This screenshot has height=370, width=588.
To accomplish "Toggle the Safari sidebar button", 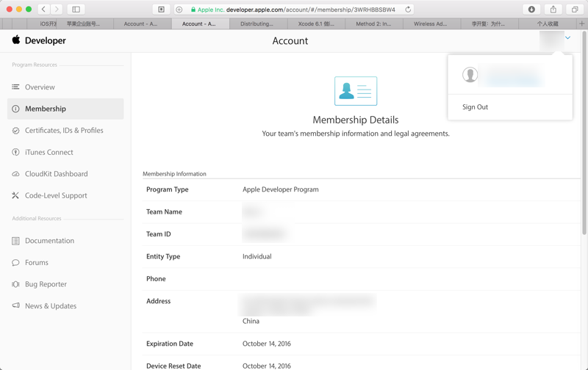I will pos(76,10).
